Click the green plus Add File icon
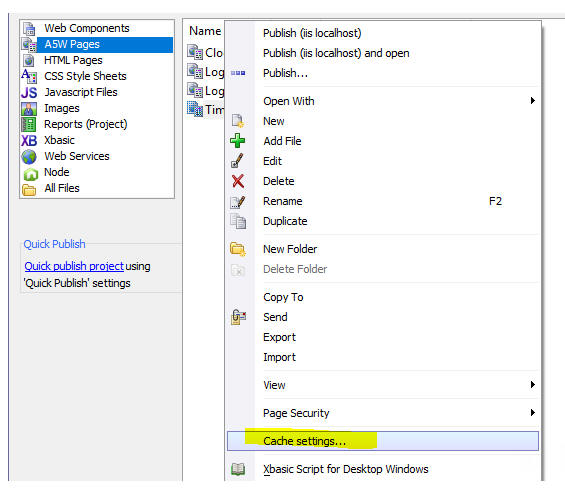565x495 pixels. coord(237,141)
